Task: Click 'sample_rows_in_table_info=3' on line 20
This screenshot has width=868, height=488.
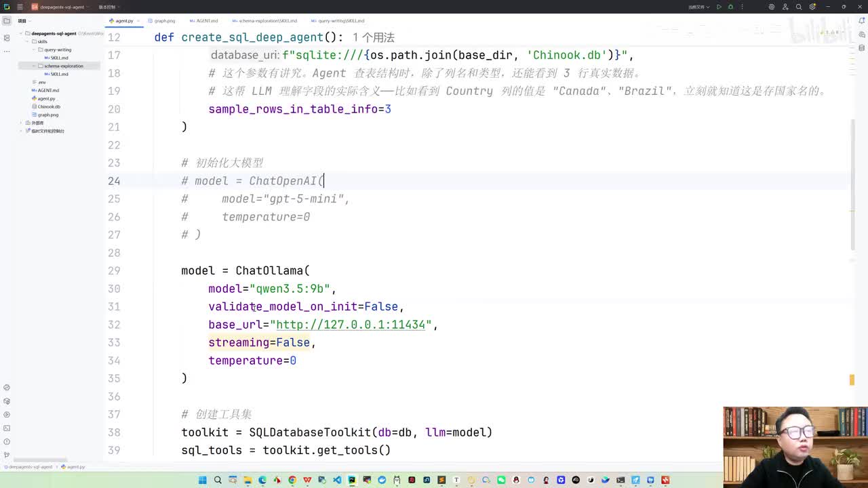Action: pyautogui.click(x=300, y=108)
